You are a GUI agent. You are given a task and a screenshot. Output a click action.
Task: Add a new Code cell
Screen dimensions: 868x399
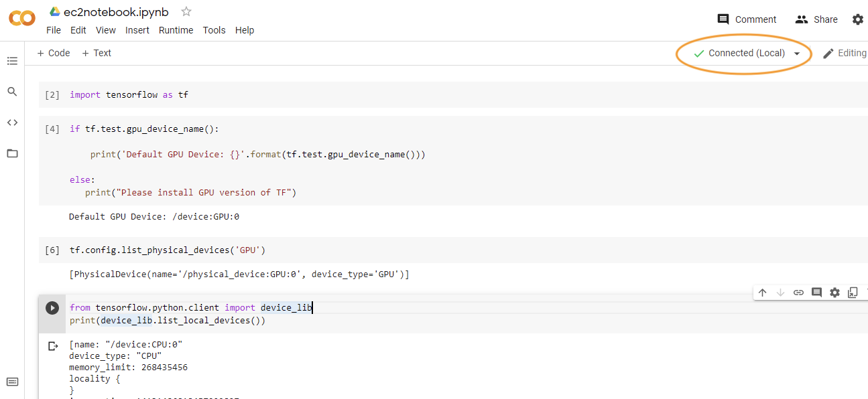[x=54, y=53]
